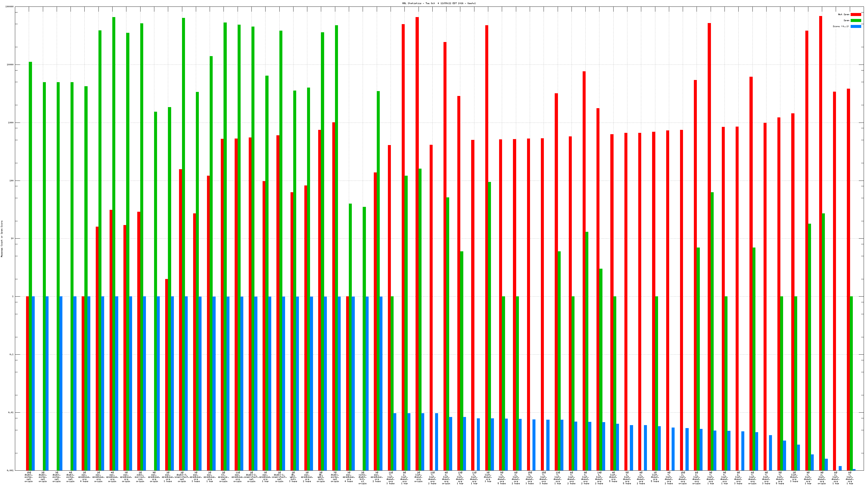Click the 0.1 y-axis tick label
This screenshot has height=488, width=868.
click(x=12, y=355)
